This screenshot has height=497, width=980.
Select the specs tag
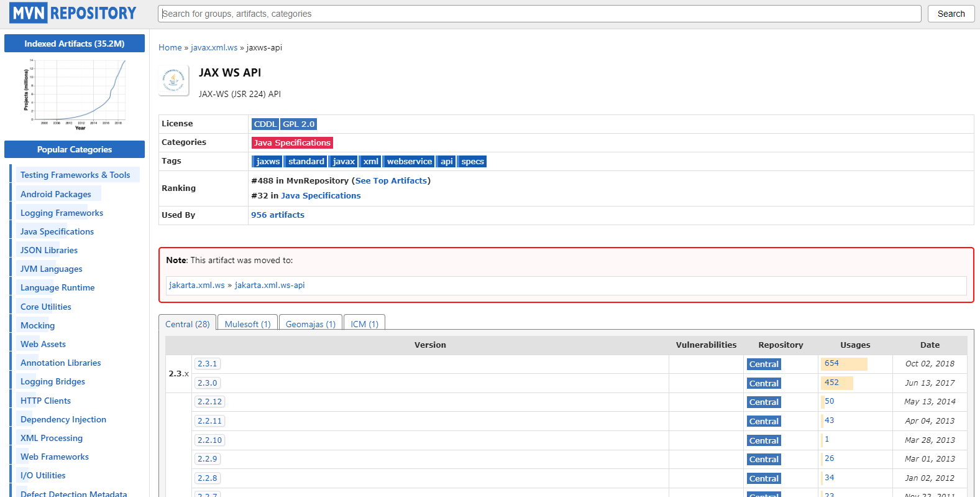pyautogui.click(x=472, y=162)
